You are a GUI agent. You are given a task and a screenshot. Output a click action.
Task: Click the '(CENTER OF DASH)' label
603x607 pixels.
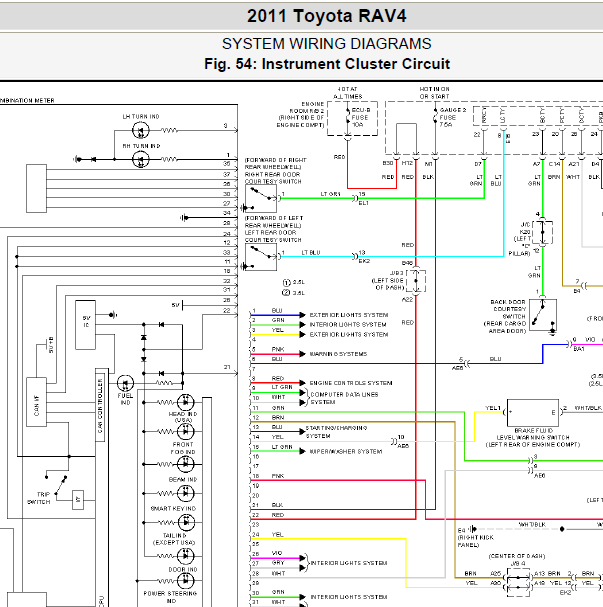pos(517,556)
